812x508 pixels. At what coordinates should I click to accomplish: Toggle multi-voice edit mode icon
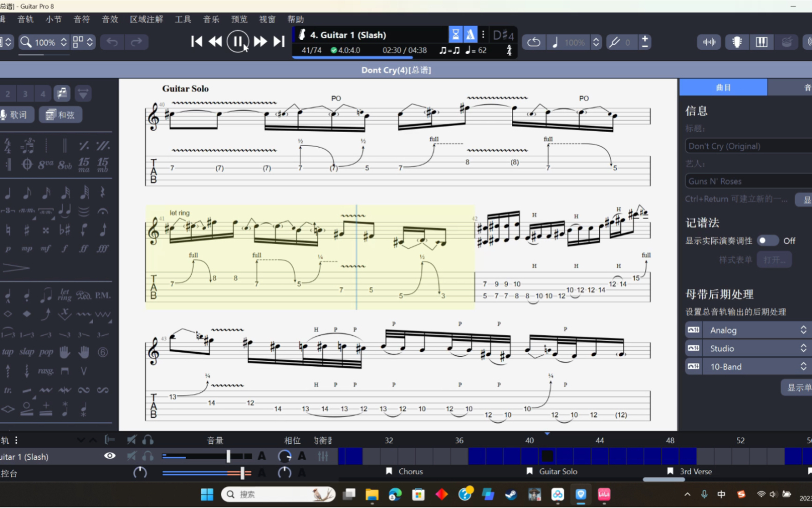coord(62,94)
